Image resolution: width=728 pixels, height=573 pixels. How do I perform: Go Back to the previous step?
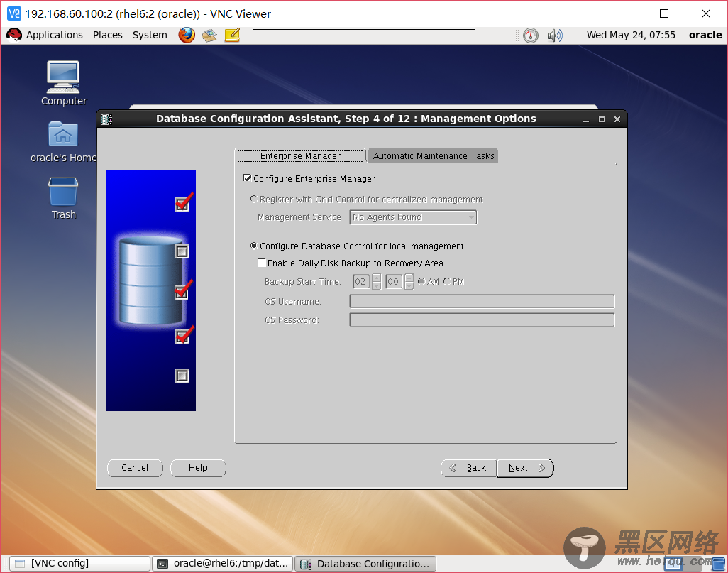[468, 468]
